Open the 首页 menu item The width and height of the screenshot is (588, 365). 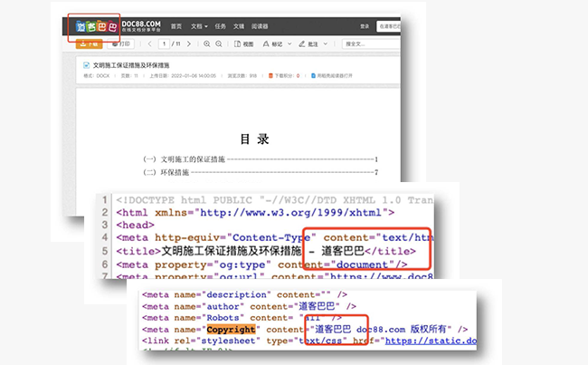175,26
